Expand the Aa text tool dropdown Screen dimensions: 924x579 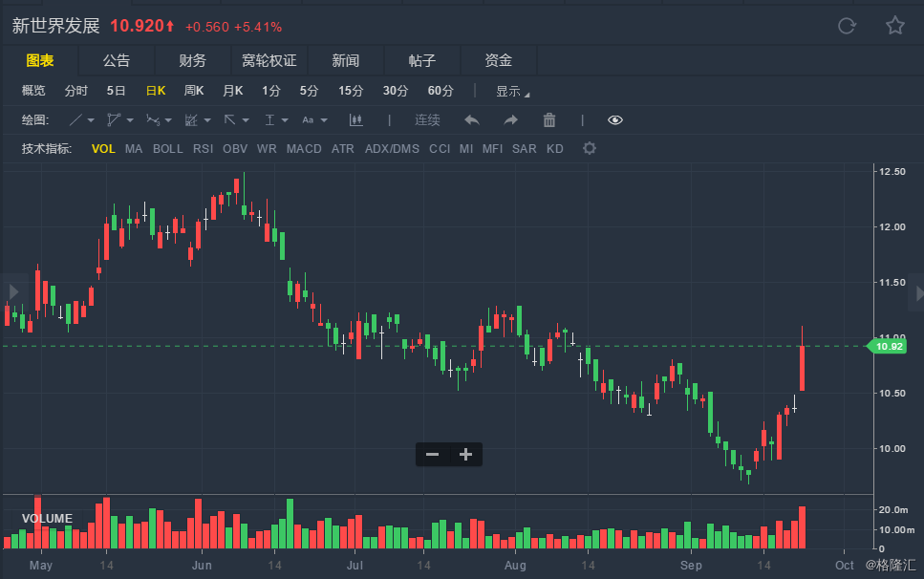pos(324,120)
